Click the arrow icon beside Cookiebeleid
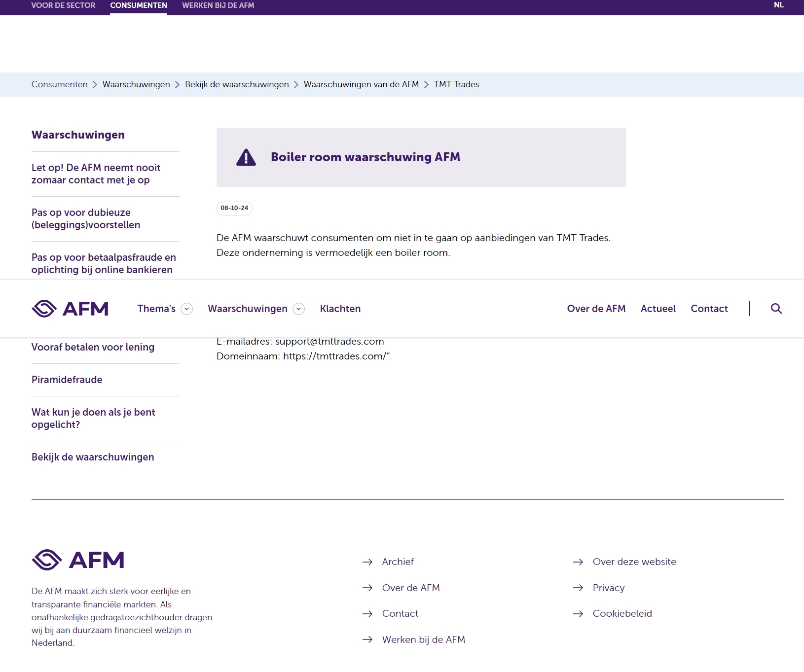The image size is (804, 672). click(578, 614)
